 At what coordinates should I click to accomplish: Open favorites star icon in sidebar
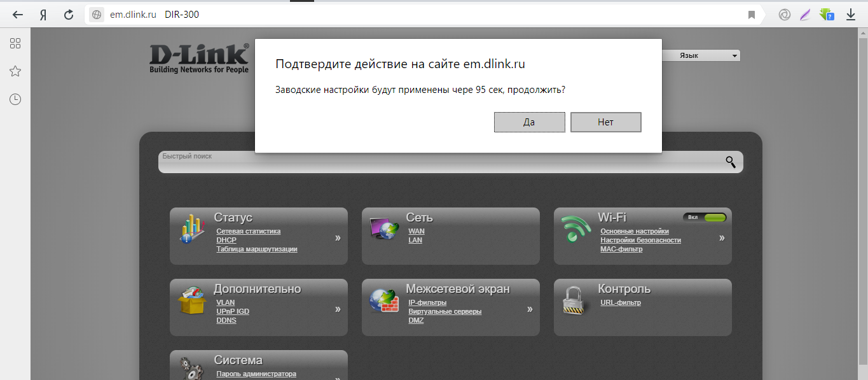[15, 71]
